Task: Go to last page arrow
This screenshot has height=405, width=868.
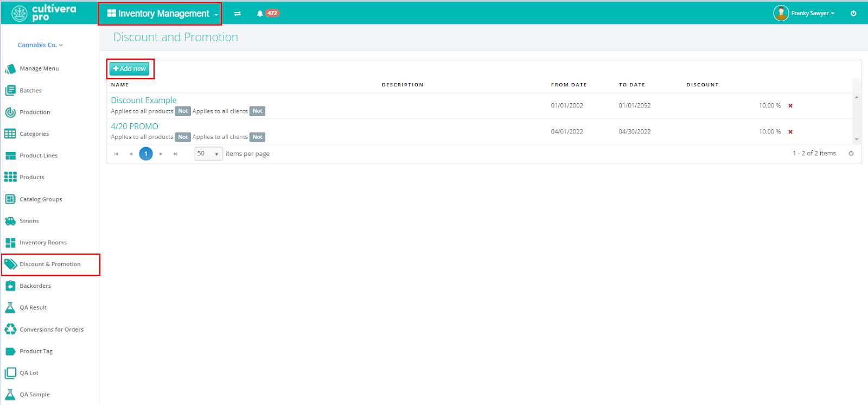Action: tap(175, 154)
